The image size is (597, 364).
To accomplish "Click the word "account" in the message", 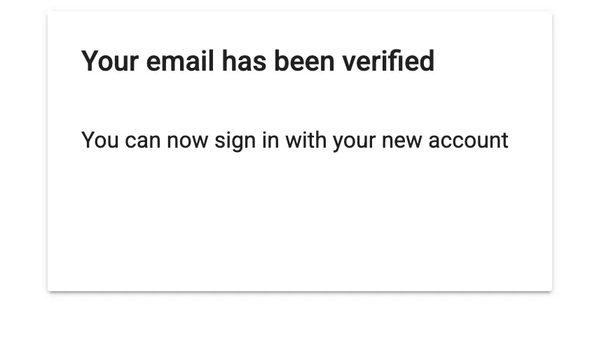I will pos(468,140).
